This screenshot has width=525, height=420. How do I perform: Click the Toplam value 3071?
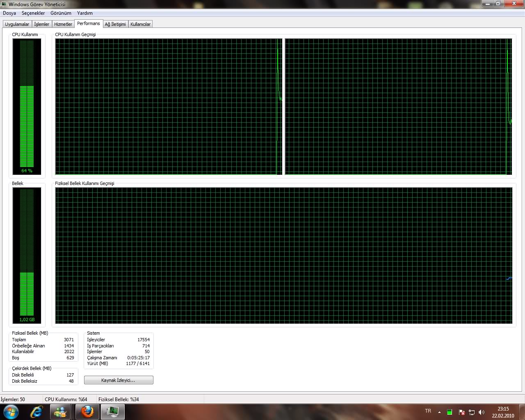point(69,340)
